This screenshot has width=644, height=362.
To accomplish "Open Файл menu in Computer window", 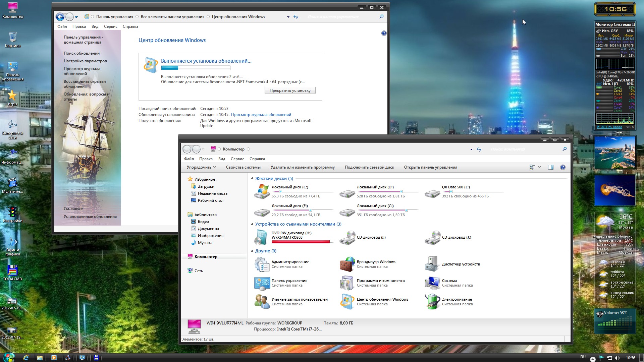I will tap(189, 159).
